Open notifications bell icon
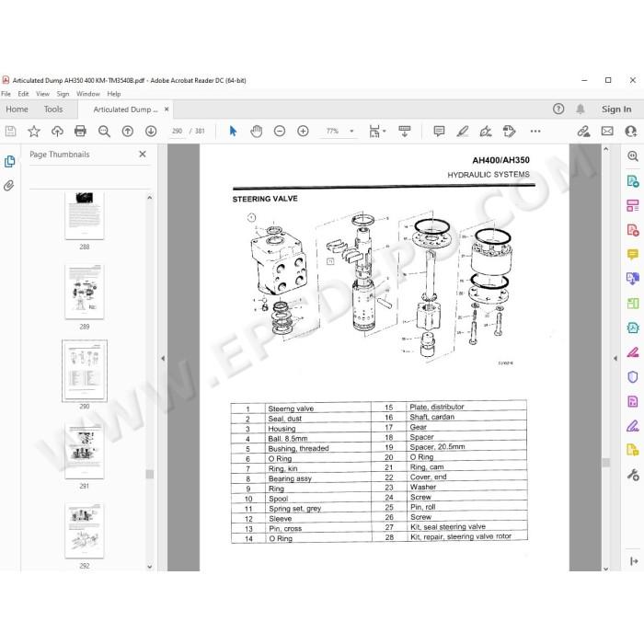Image resolution: width=644 pixels, height=644 pixels. (x=580, y=109)
